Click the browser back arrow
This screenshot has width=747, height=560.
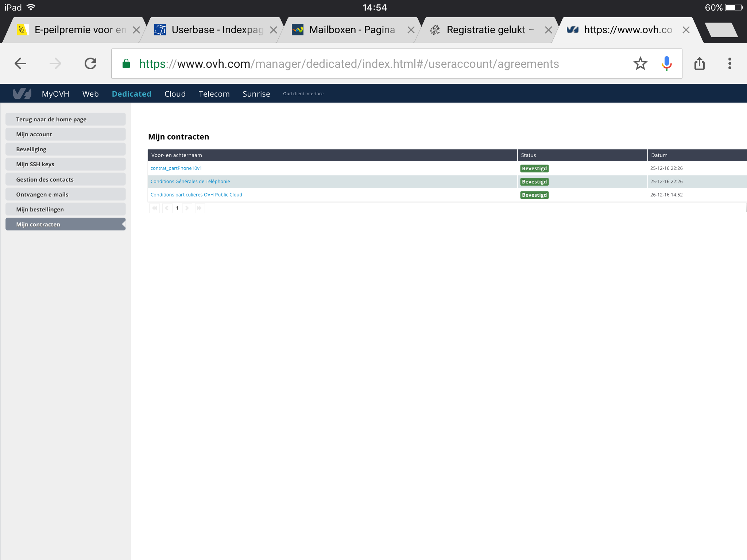tap(20, 64)
